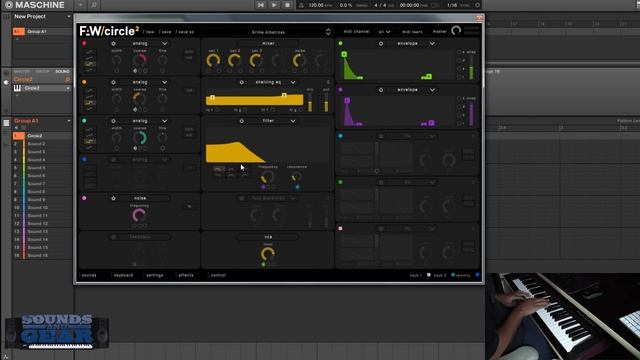640x360 pixels.
Task: Click the metronome icon in MASCHINE header
Action: (301, 5)
